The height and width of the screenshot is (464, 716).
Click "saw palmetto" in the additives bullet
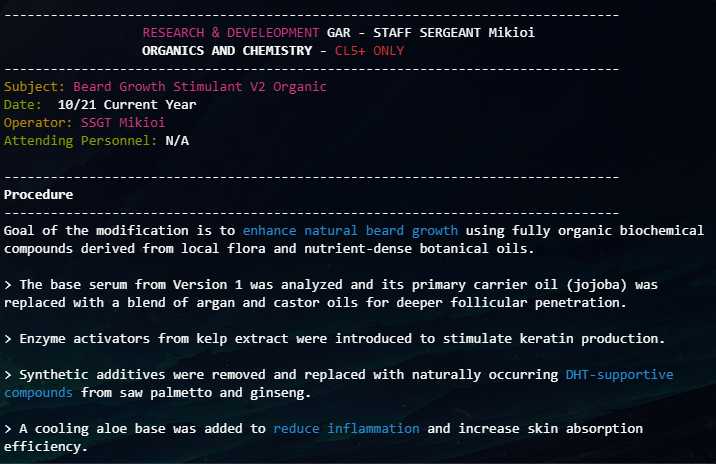[171, 393]
